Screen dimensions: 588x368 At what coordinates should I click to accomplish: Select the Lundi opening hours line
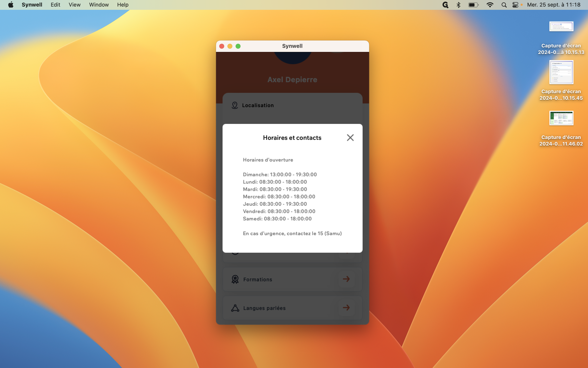(275, 182)
